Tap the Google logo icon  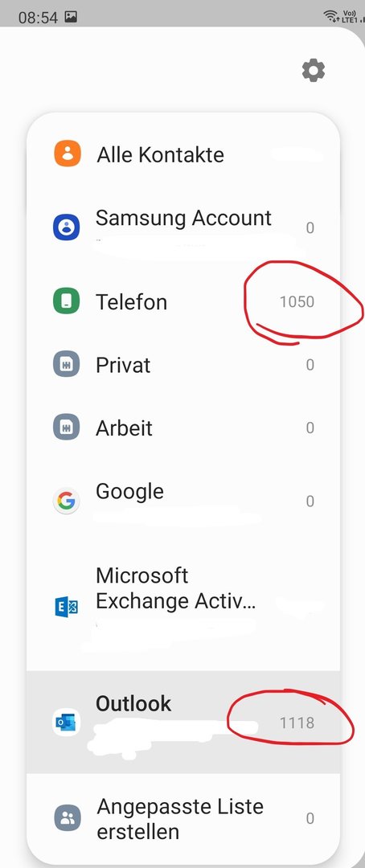(67, 502)
